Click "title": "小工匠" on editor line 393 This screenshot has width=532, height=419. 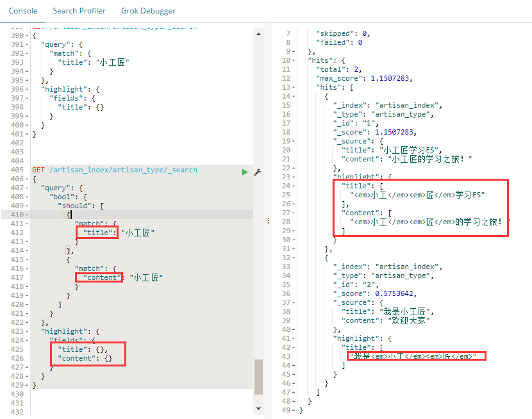tap(94, 62)
